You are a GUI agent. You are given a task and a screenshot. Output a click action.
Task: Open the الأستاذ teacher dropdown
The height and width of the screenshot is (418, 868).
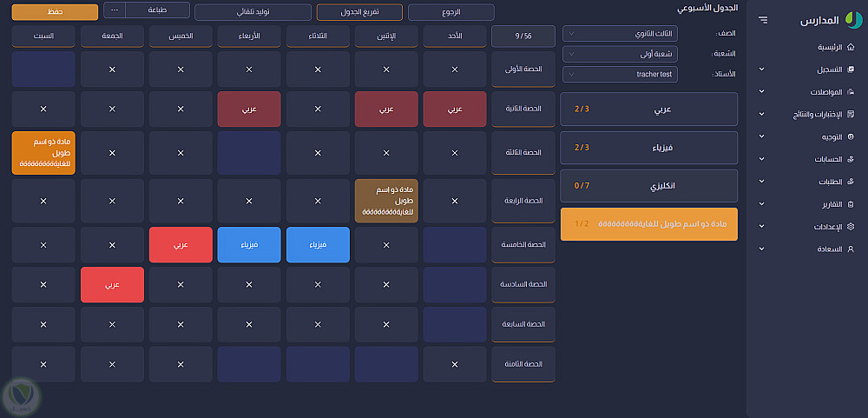pyautogui.click(x=620, y=75)
